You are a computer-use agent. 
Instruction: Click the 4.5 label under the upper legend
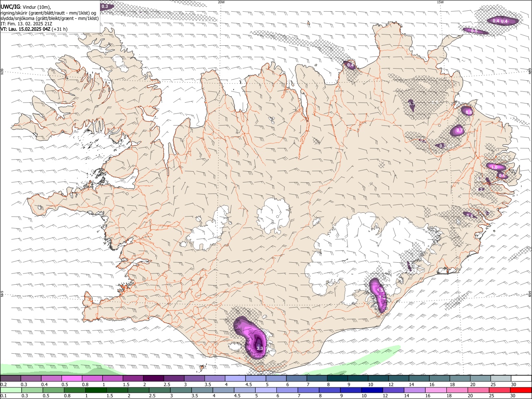249,384
